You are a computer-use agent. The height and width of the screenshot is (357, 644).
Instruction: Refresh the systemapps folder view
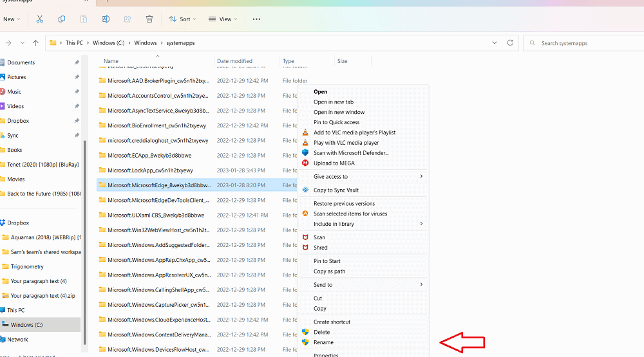[510, 42]
